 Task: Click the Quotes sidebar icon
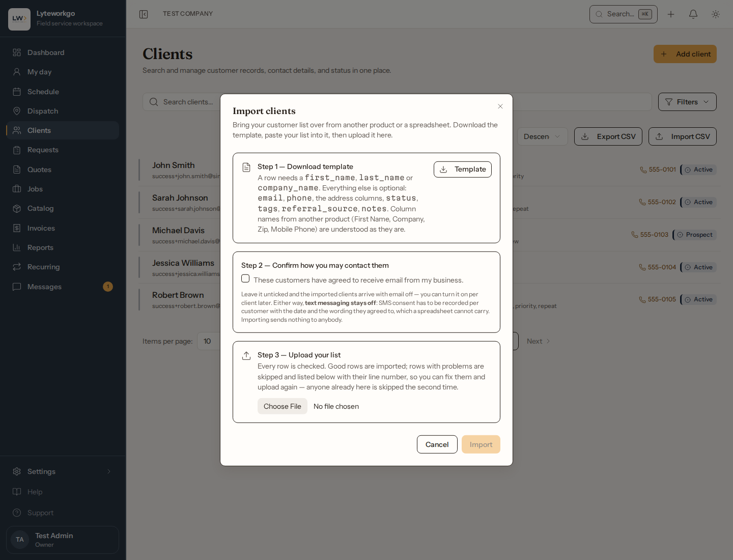coord(17,170)
